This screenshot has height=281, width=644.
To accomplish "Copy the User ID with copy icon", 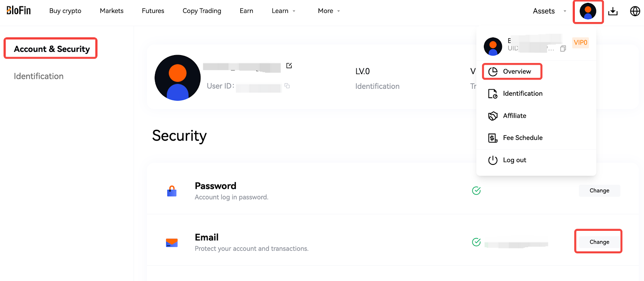I will coord(287,86).
